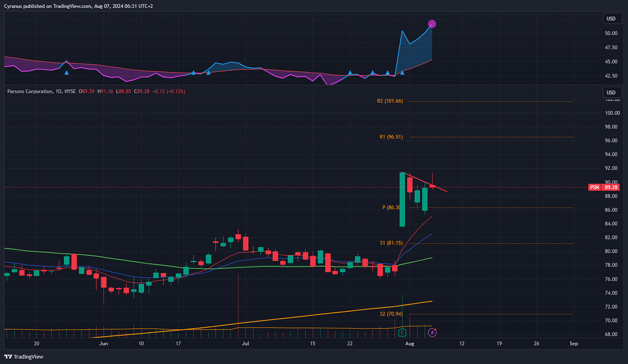This screenshot has width=628, height=364.
Task: Click the latest small red candle at the right edge
Action: (432, 186)
